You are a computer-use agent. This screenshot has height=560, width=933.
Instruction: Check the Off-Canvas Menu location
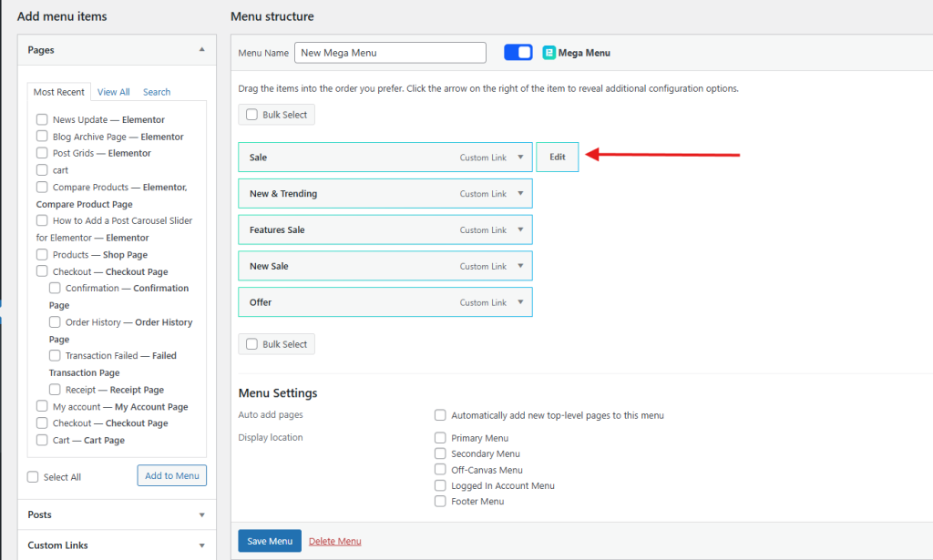440,470
